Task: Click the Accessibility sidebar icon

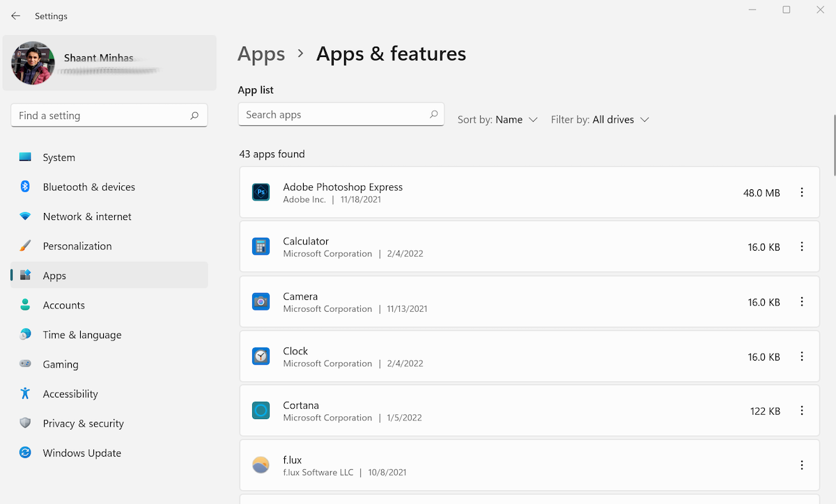Action: [x=24, y=393]
